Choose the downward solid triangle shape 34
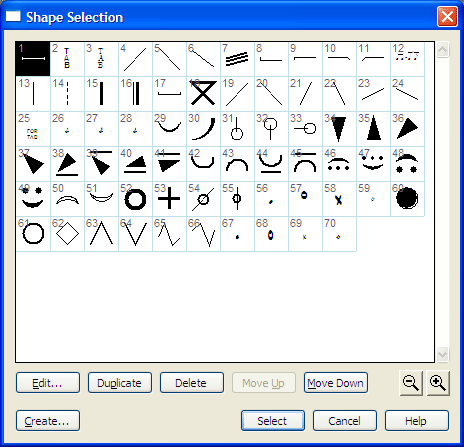The image size is (464, 447). [339, 129]
